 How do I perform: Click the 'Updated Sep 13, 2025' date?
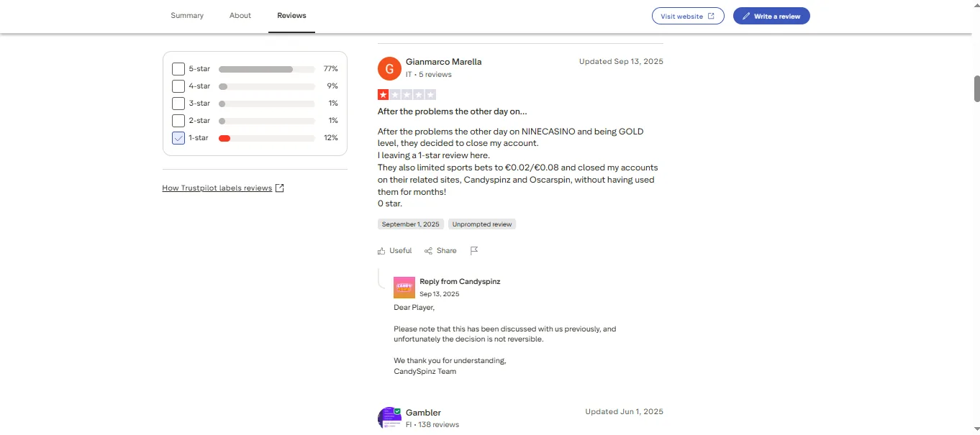pyautogui.click(x=621, y=62)
